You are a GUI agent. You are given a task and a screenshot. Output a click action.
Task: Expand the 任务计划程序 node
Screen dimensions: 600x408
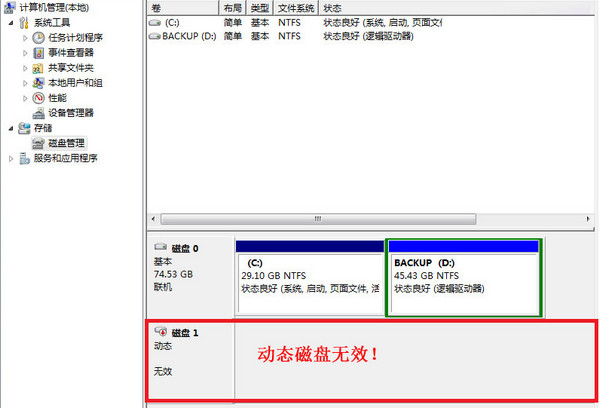pos(25,38)
